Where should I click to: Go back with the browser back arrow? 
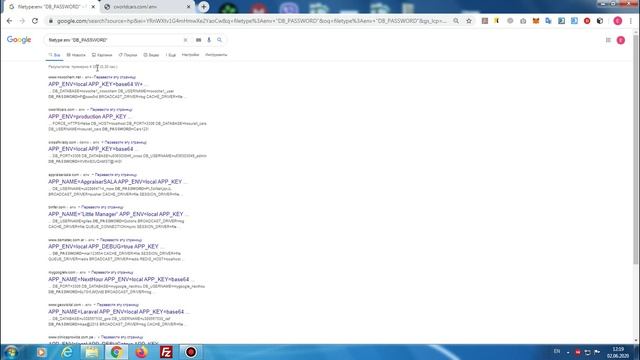coord(9,21)
